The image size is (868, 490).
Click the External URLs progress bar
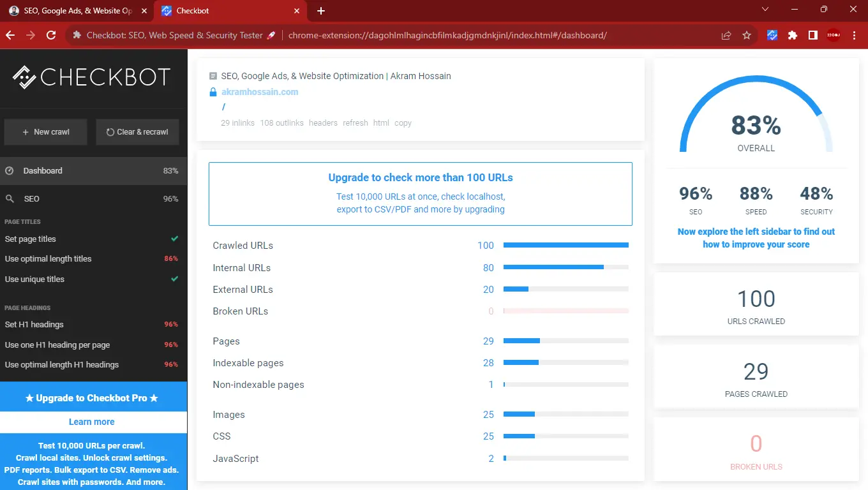pyautogui.click(x=566, y=290)
